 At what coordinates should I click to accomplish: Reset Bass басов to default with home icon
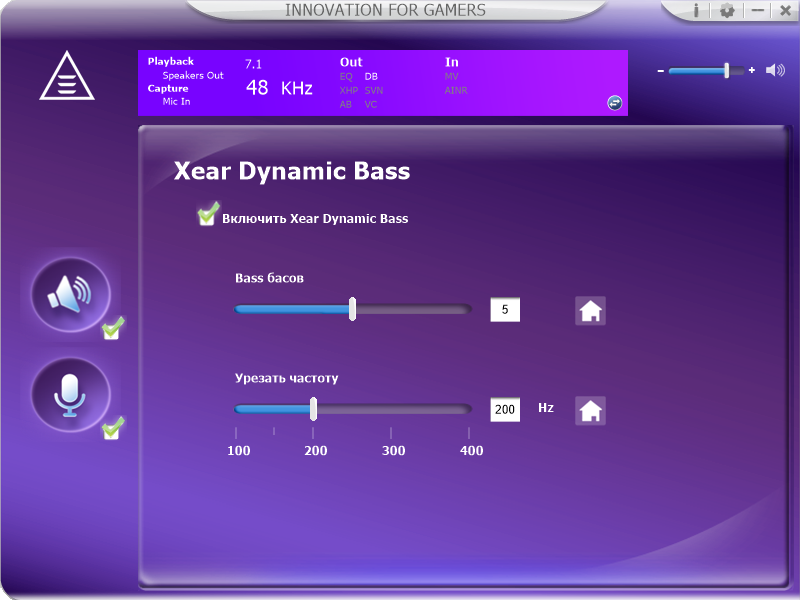pyautogui.click(x=590, y=310)
